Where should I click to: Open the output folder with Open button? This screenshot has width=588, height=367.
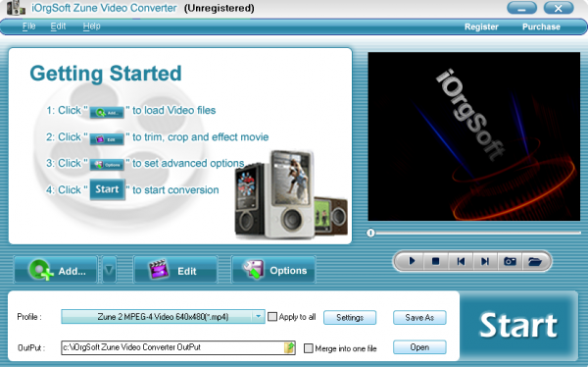419,347
